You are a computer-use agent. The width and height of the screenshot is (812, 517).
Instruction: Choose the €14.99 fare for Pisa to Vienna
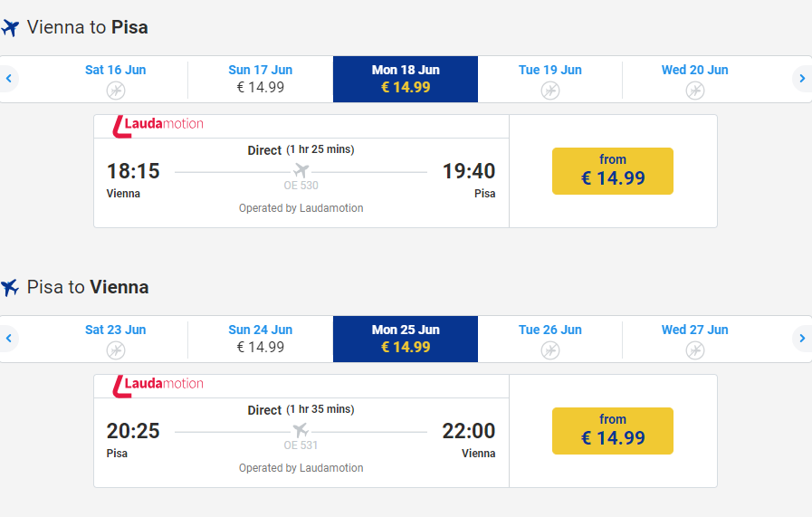click(613, 431)
